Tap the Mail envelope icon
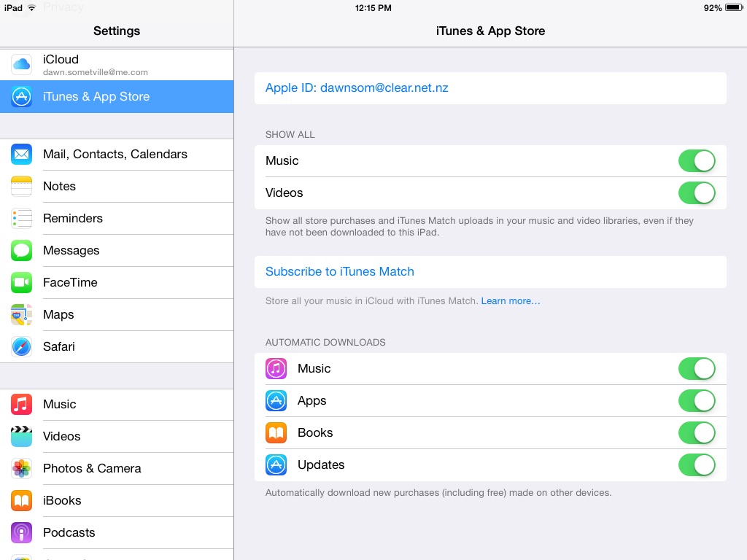Viewport: 747px width, 560px height. (x=21, y=155)
